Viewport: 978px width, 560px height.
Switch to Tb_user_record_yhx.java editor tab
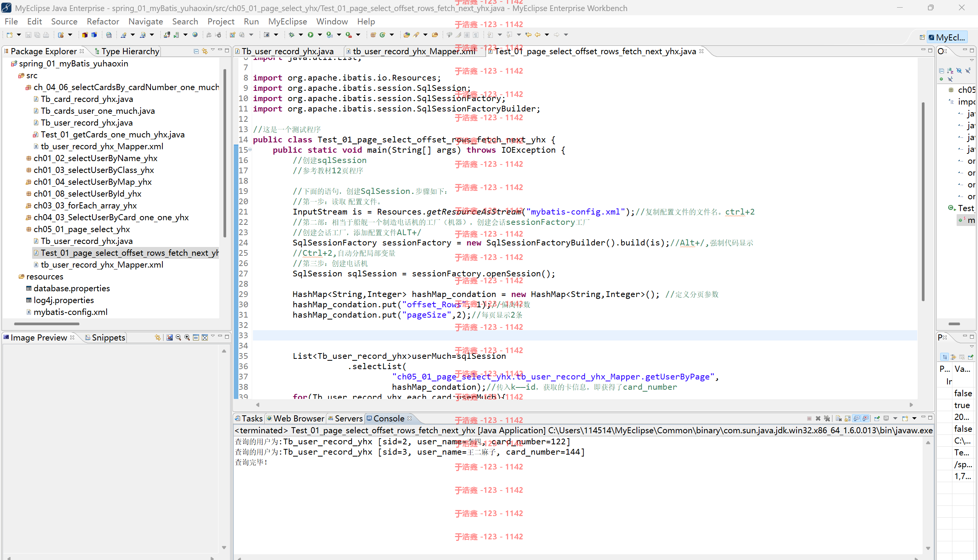click(285, 51)
